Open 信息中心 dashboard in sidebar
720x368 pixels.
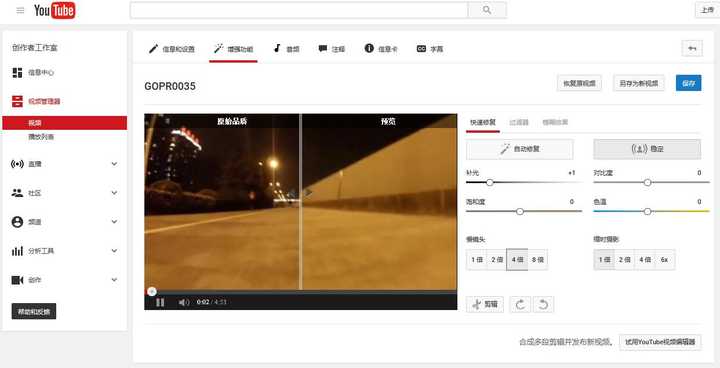[x=34, y=73]
